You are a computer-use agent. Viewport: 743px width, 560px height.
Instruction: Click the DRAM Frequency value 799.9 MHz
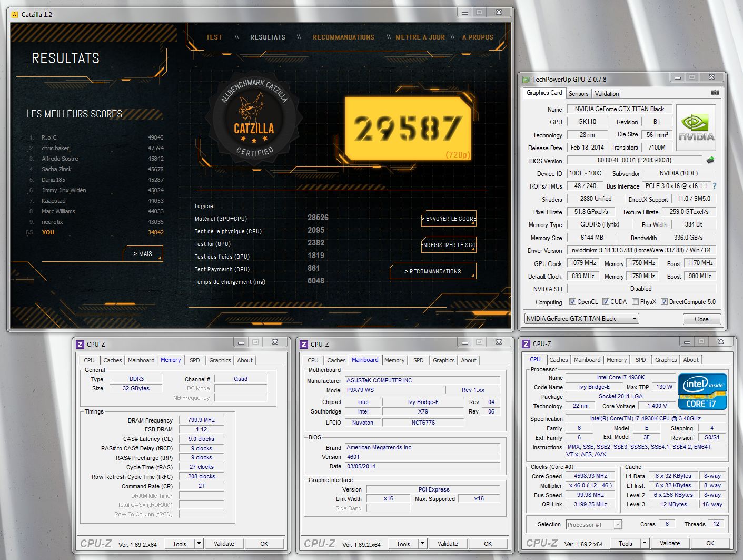201,420
